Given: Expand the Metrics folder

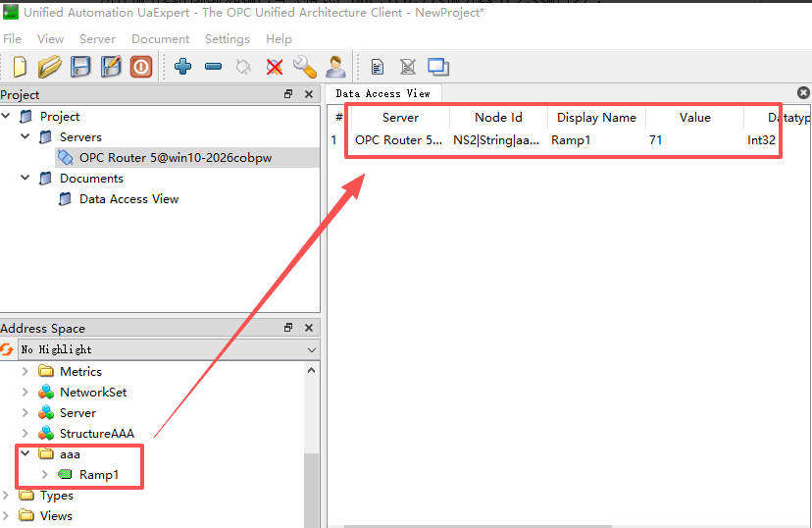Looking at the screenshot, I should point(25,372).
